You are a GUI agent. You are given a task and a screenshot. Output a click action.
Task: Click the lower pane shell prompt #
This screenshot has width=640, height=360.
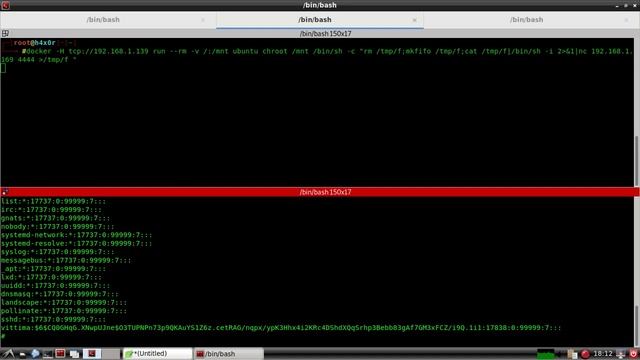tap(3, 336)
